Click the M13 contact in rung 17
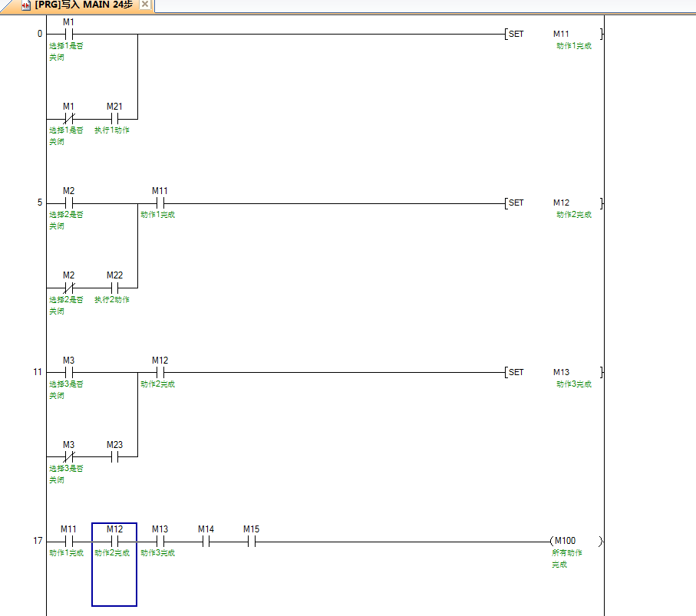Screen dimensions: 696x616 (160, 541)
